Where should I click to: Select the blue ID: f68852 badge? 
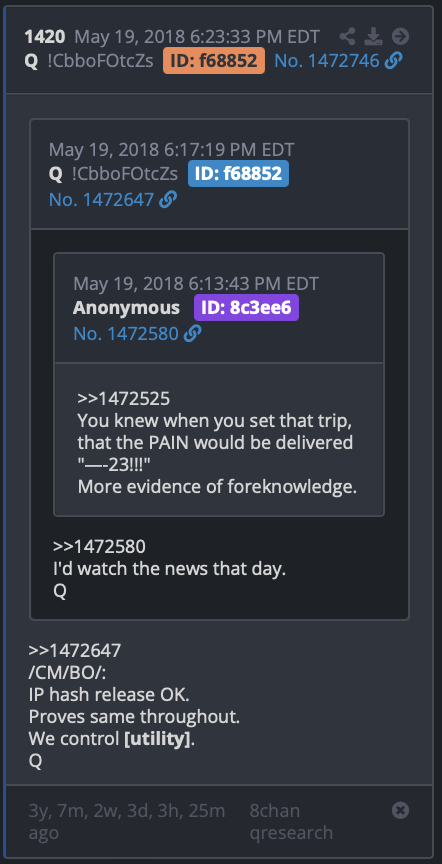[238, 174]
